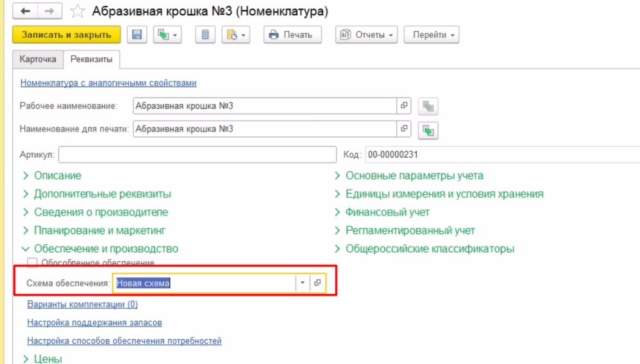The image size is (640, 364).
Task: Open the attached files icon dropdown with clock
Action: (x=235, y=35)
